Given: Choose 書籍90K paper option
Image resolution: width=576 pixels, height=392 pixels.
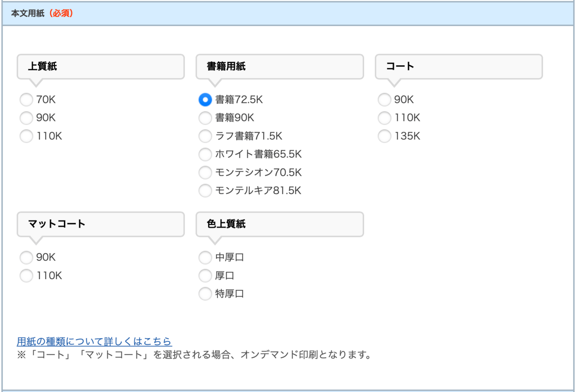Looking at the screenshot, I should tap(205, 118).
